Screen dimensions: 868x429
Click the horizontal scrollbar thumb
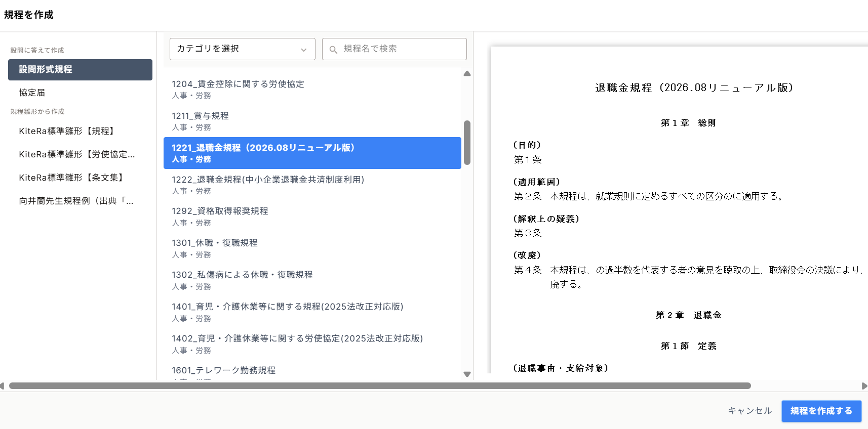point(380,386)
